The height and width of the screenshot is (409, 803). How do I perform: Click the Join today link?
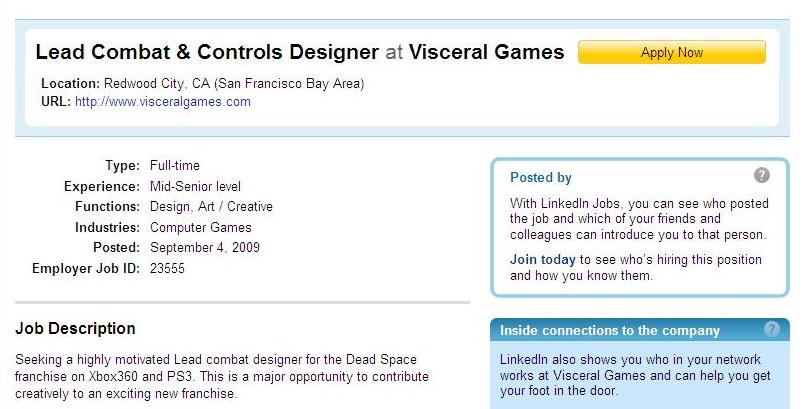coord(542,260)
